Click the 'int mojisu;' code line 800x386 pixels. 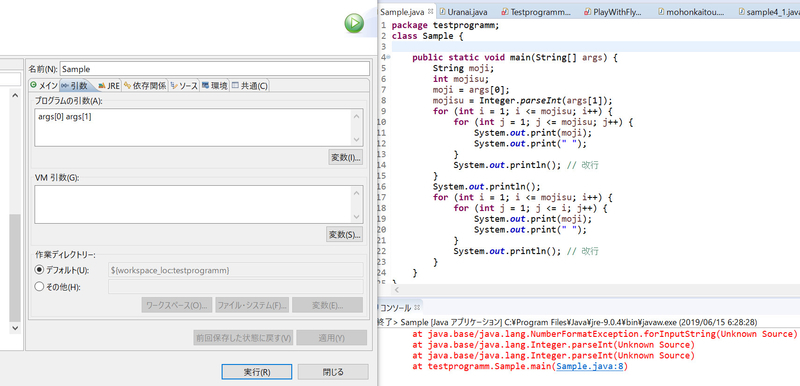(461, 79)
